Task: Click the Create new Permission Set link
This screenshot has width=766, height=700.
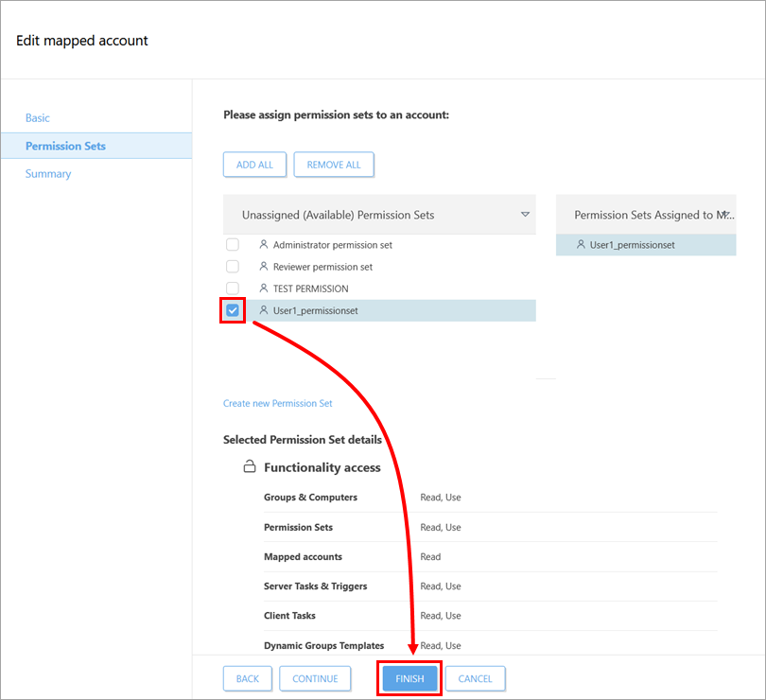Action: point(278,404)
